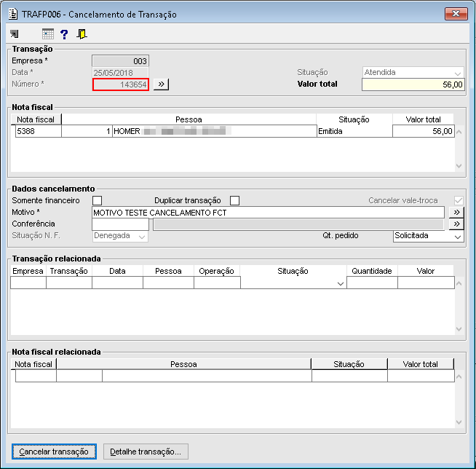Click Transação column header in Transação relacionada

pyautogui.click(x=69, y=271)
